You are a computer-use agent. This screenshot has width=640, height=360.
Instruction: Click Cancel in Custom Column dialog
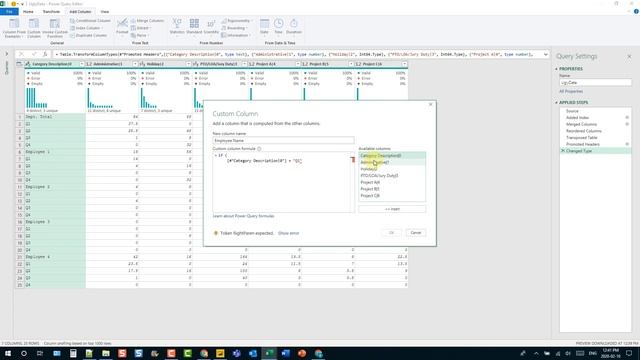(x=416, y=233)
